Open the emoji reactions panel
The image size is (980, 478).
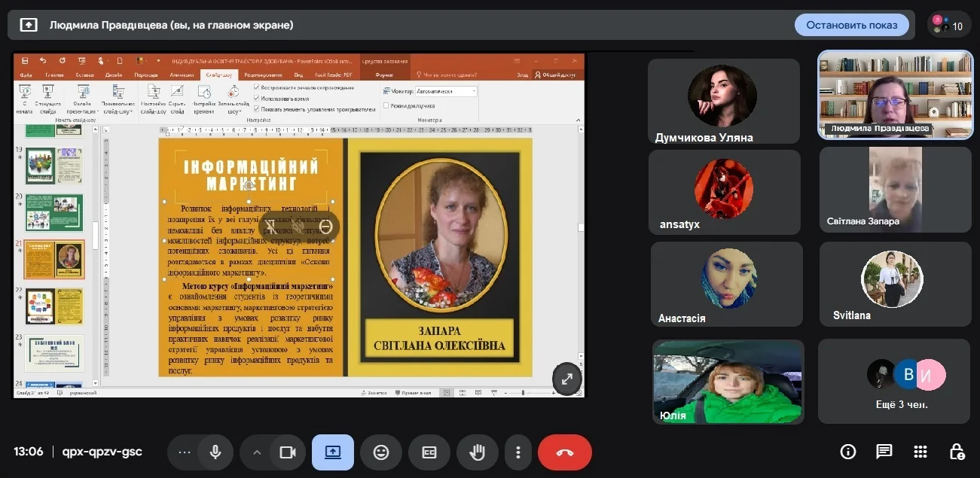tap(381, 452)
